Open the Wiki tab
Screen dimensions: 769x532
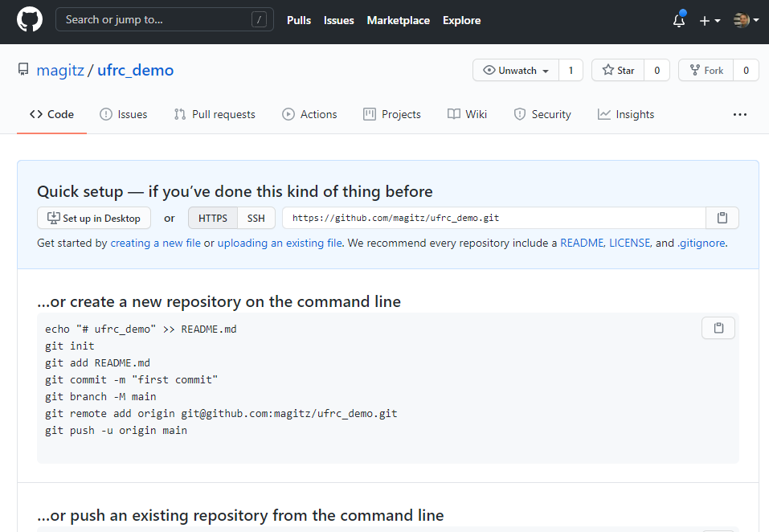pyautogui.click(x=467, y=114)
